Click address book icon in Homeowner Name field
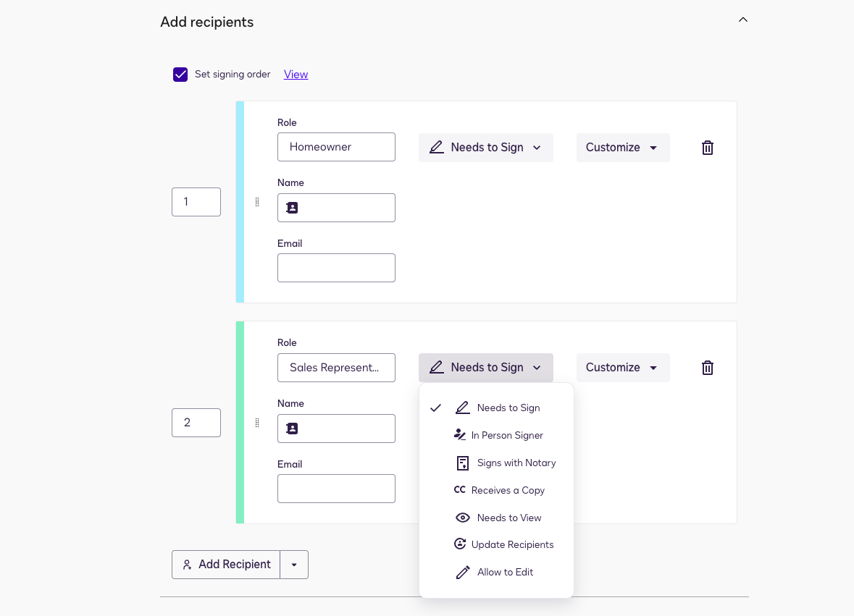This screenshot has width=854, height=616. 292,208
